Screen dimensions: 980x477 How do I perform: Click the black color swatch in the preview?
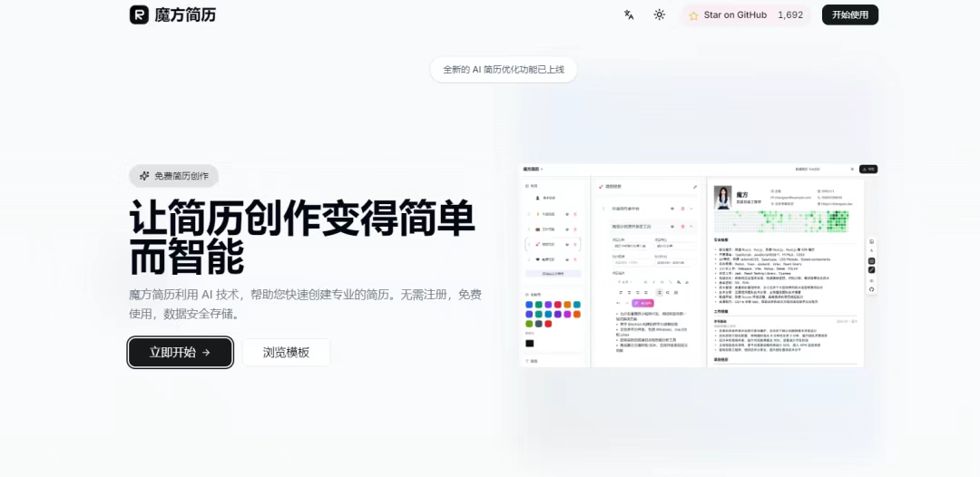(x=529, y=344)
